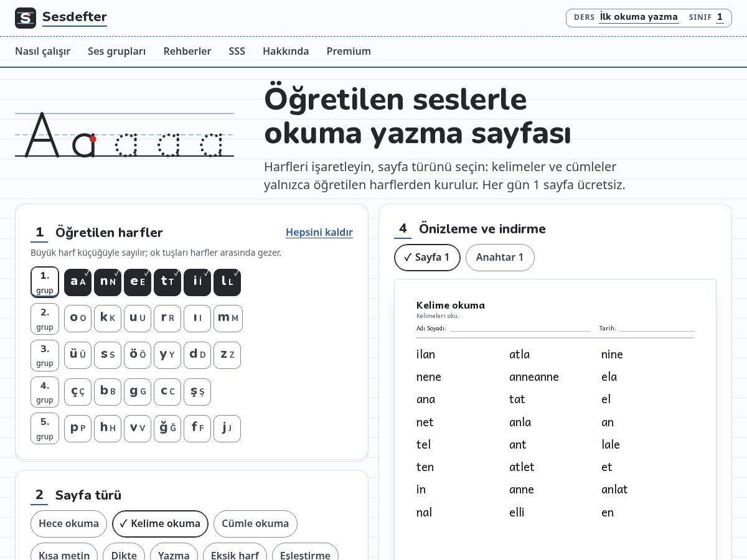Enable the letter m M
This screenshot has height=560, width=747.
(x=228, y=318)
